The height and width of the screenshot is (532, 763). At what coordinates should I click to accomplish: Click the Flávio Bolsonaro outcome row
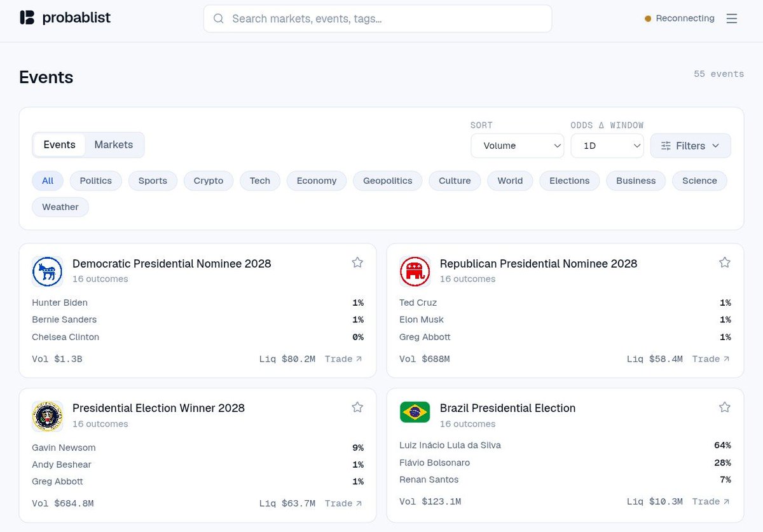(x=565, y=462)
